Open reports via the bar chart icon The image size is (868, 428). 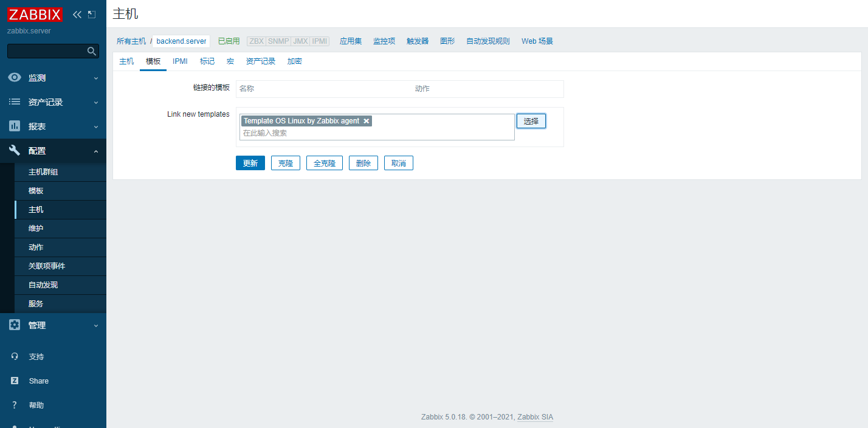[x=14, y=126]
